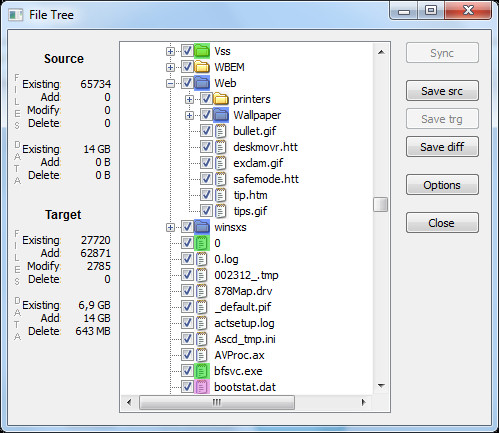Viewport: 499px width, 433px height.
Task: Select the safemode.htt file name
Action: (266, 179)
